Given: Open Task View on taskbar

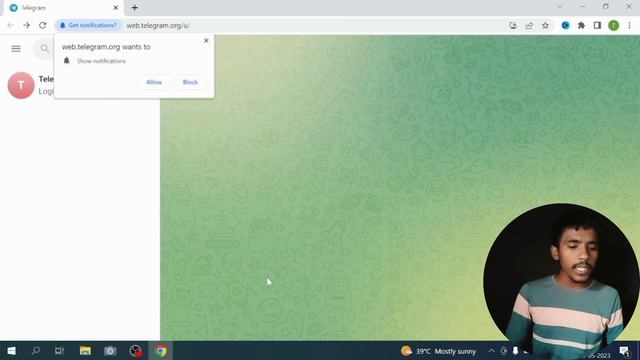Looking at the screenshot, I should (x=60, y=351).
